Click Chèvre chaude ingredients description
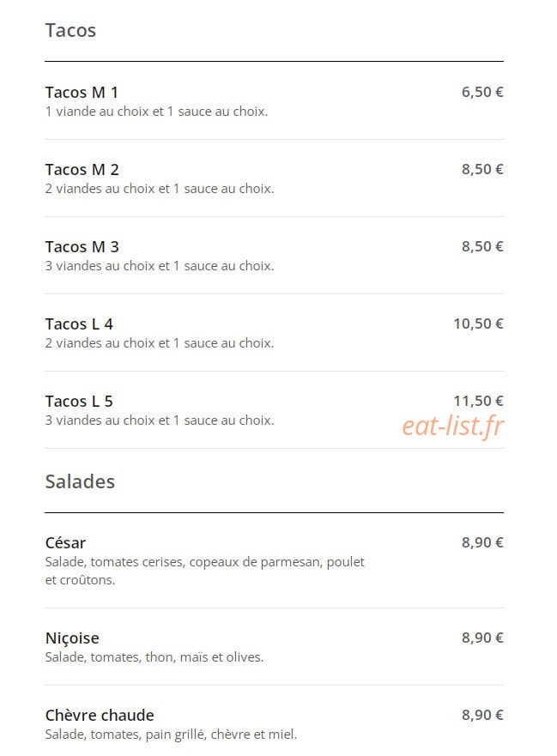The height and width of the screenshot is (756, 557). pyautogui.click(x=171, y=735)
